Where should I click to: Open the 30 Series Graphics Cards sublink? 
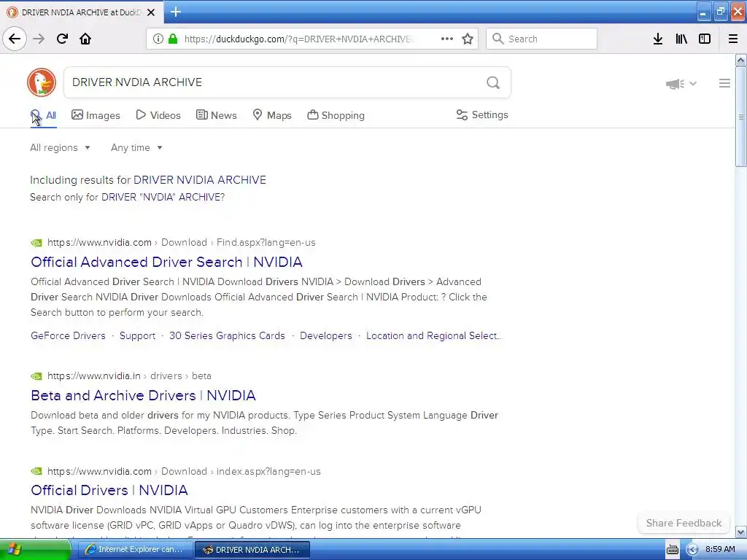click(227, 335)
